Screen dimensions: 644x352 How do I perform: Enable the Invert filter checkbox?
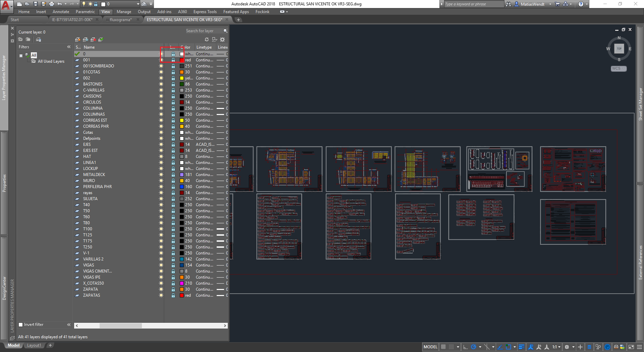click(x=21, y=325)
